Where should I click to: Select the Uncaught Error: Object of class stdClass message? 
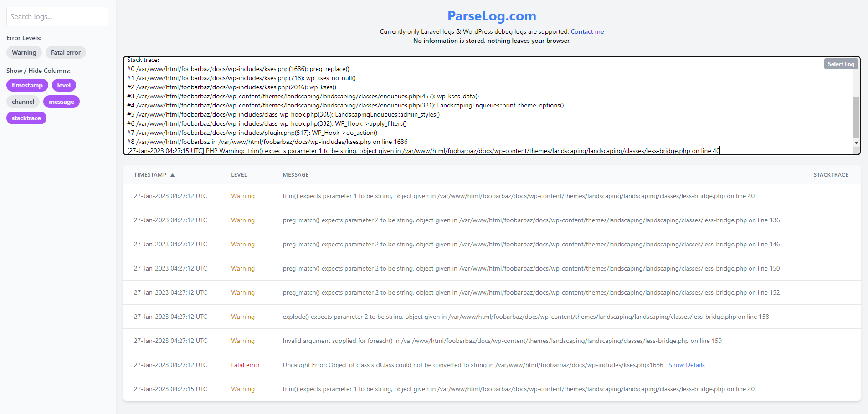pos(473,365)
